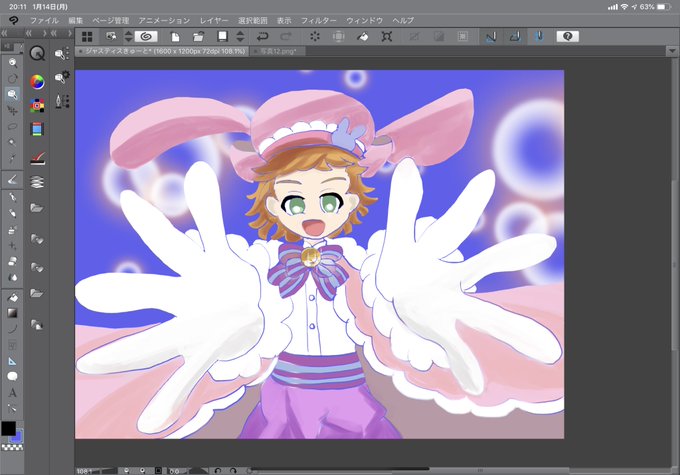Screen dimensions: 680x475
Task: Click the dotted selection border icon in command bar
Action: pos(463,36)
